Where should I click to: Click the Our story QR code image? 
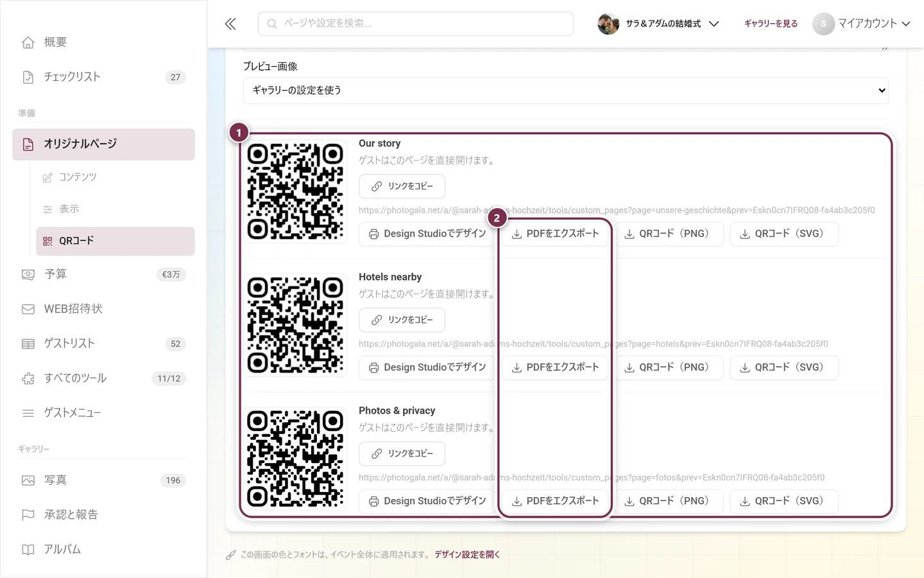tap(295, 191)
